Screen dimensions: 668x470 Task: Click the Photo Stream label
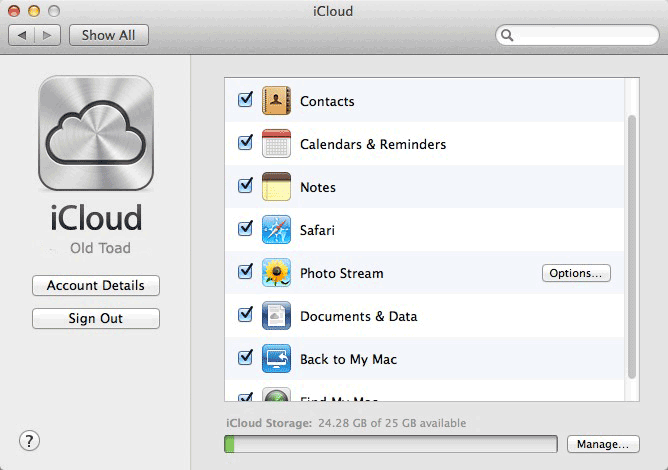pos(342,274)
